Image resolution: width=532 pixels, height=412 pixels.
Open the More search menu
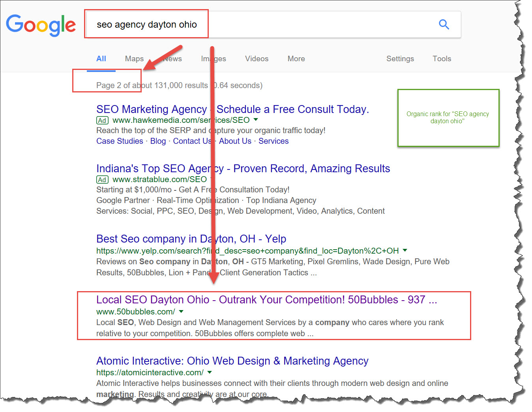click(x=296, y=58)
